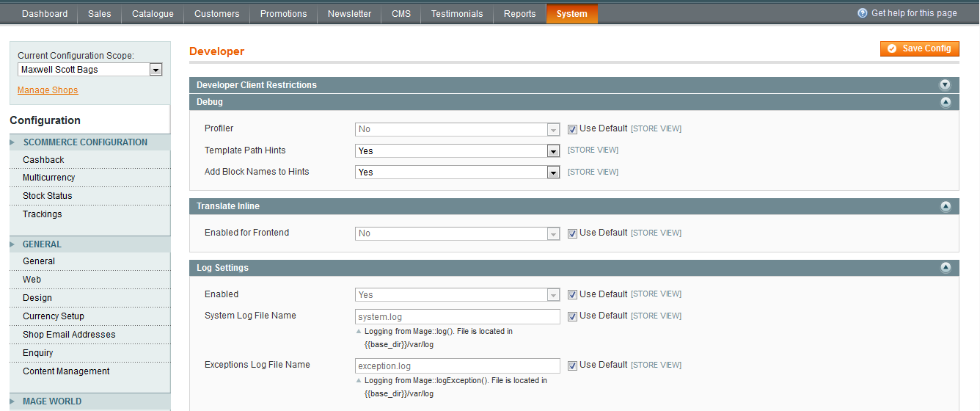Open the Manage Shops link
Screen dimensions: 980x411
tap(48, 90)
